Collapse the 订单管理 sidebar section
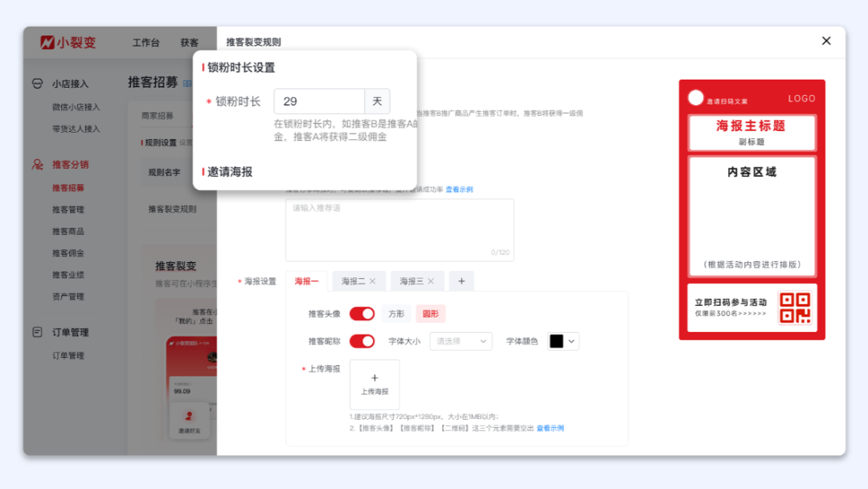Screen dimensions: 868x489 36,331
